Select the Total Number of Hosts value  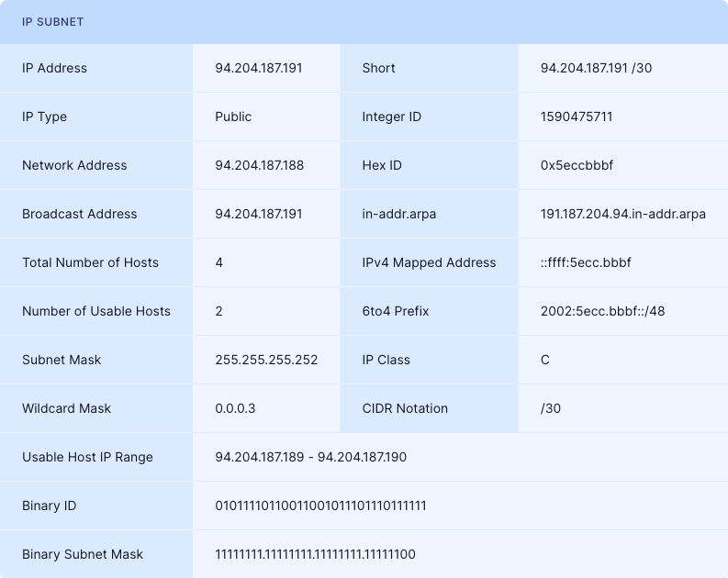219,262
